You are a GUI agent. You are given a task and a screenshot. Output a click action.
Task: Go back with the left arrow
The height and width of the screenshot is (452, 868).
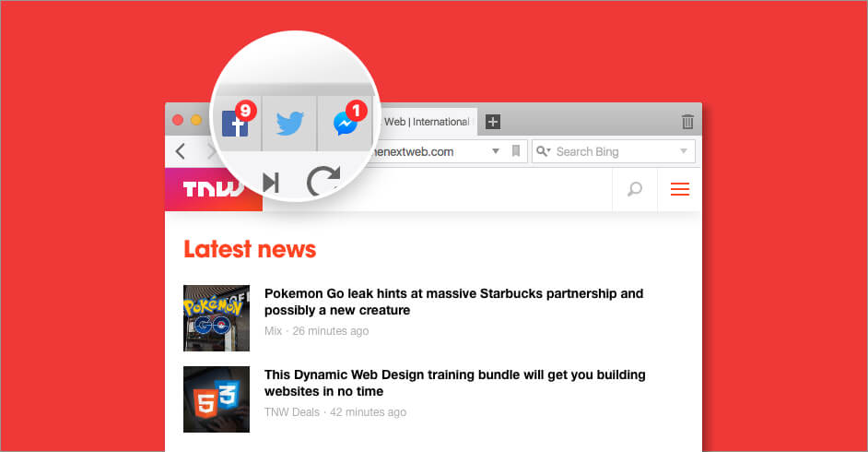tap(180, 151)
